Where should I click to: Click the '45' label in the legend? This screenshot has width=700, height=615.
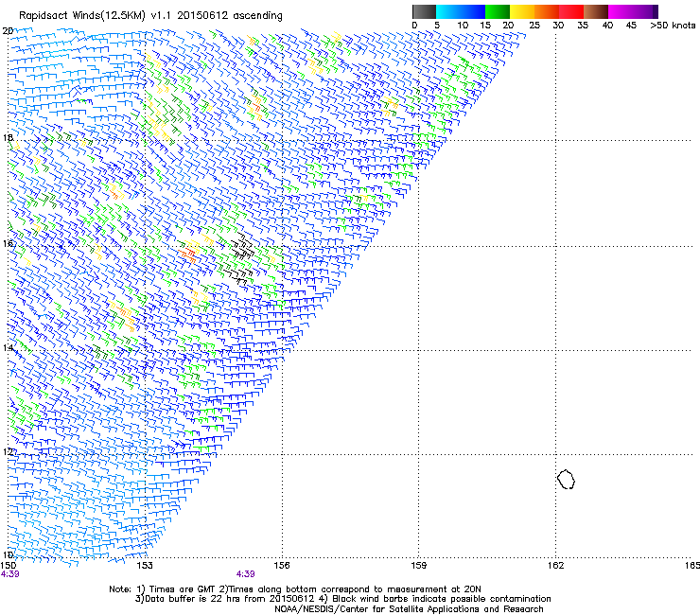click(x=631, y=26)
